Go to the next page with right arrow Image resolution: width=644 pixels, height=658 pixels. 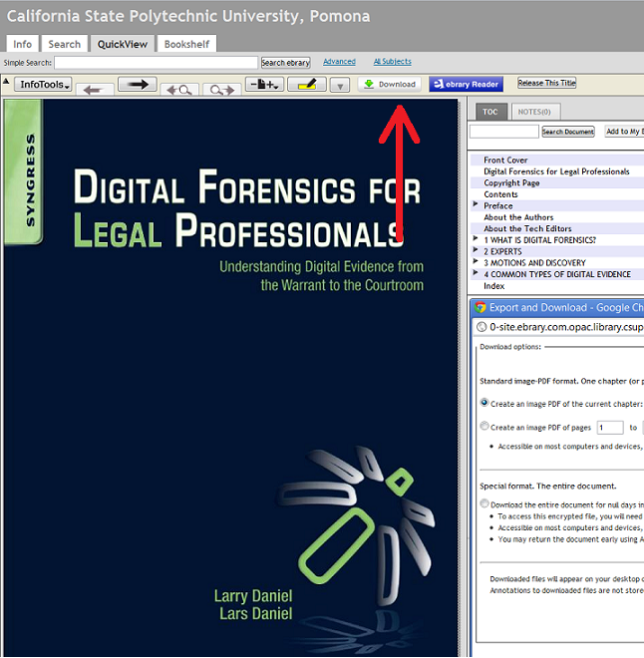point(137,85)
